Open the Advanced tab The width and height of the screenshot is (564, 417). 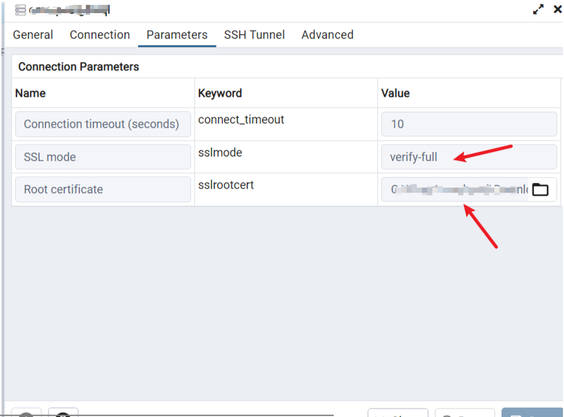click(327, 35)
